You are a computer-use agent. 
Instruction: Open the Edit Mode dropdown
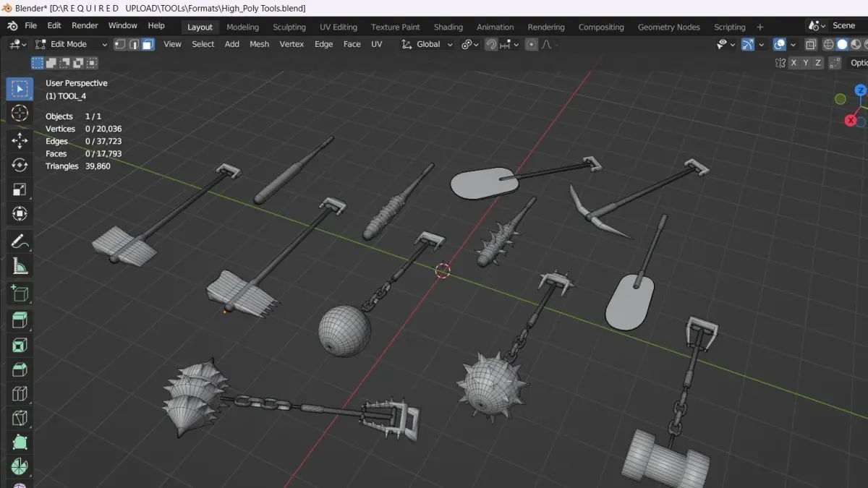[x=71, y=44]
